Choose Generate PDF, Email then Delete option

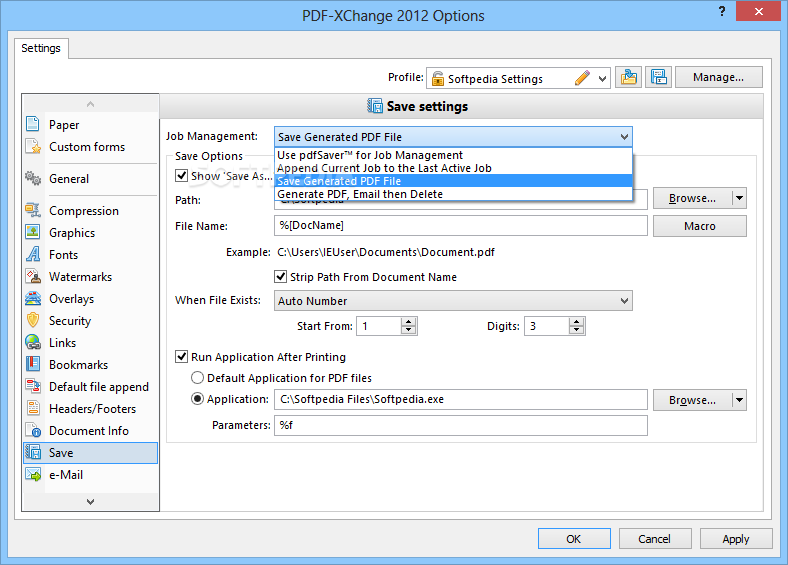pos(360,194)
